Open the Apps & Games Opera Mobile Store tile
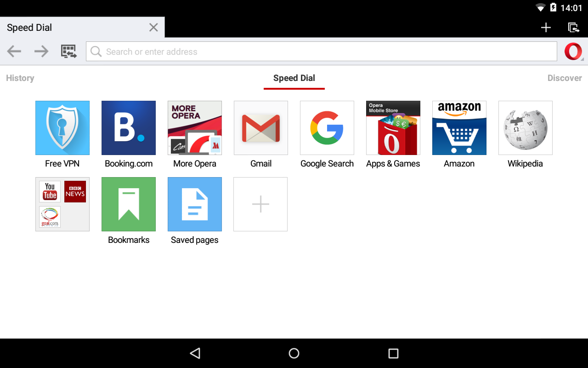 pyautogui.click(x=393, y=128)
